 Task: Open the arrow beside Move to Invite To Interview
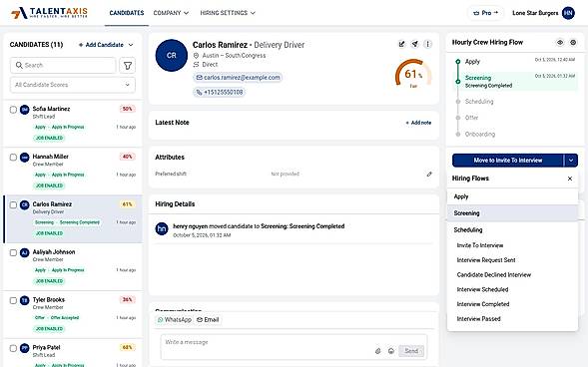point(571,161)
